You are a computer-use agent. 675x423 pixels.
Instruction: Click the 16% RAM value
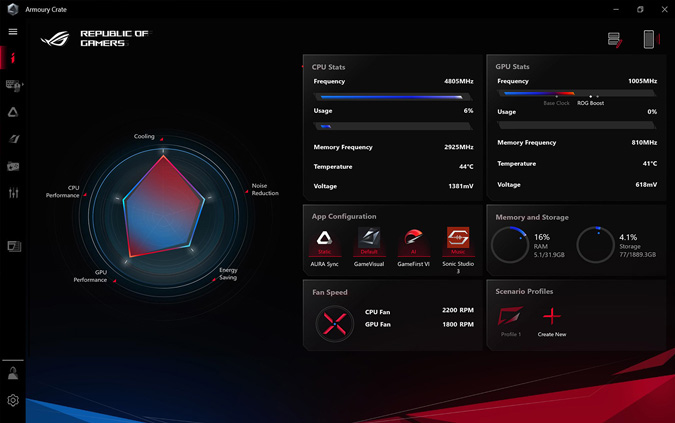point(542,237)
